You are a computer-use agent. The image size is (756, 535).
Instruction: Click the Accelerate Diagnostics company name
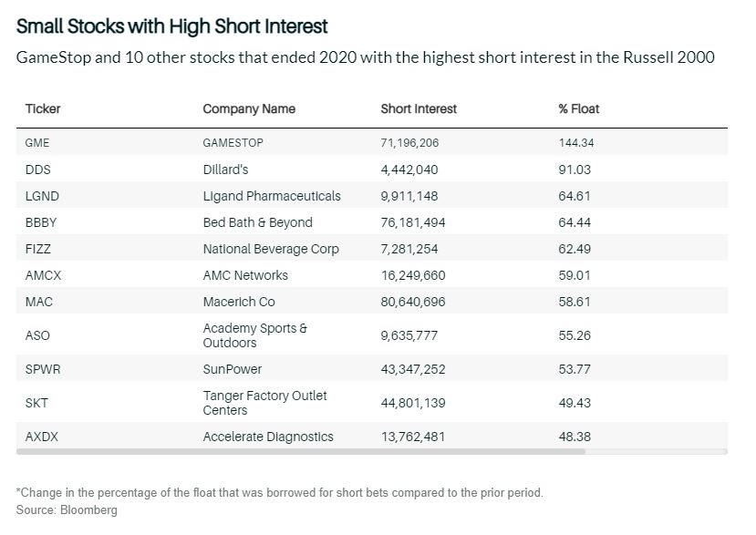(x=268, y=437)
